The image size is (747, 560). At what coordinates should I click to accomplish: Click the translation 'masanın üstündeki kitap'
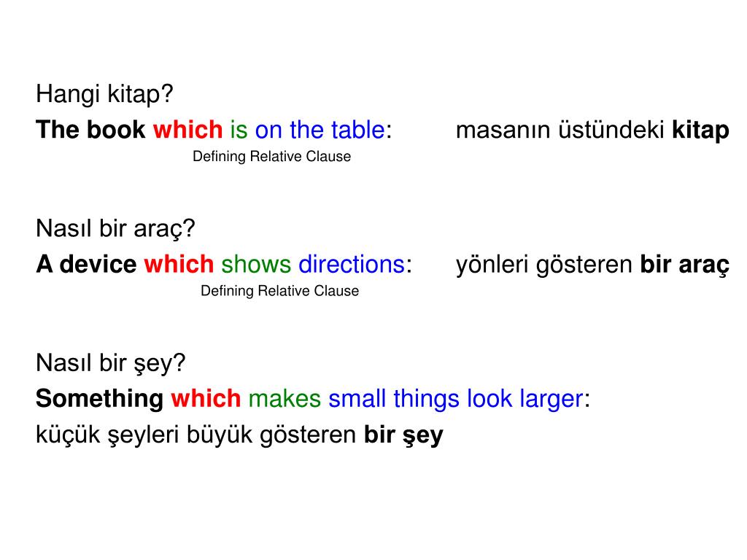(592, 131)
